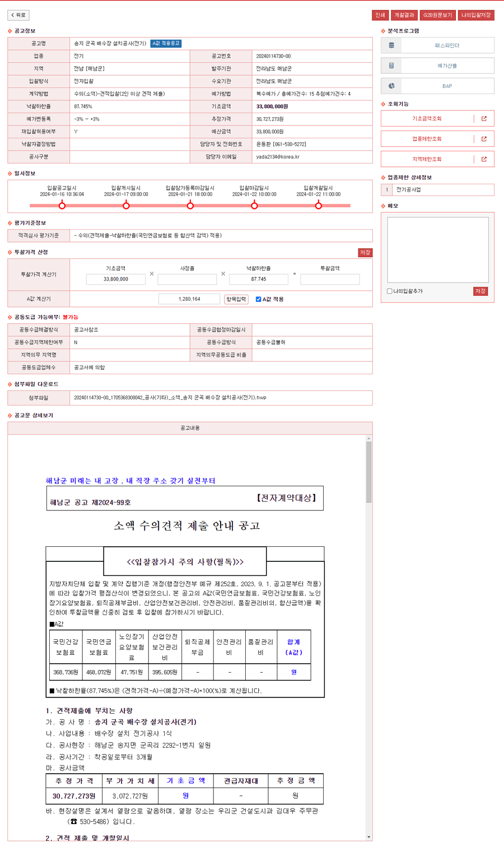Screen dimensions: 504x847
Task: Go back with the 뒤로 button
Action: pos(18,15)
